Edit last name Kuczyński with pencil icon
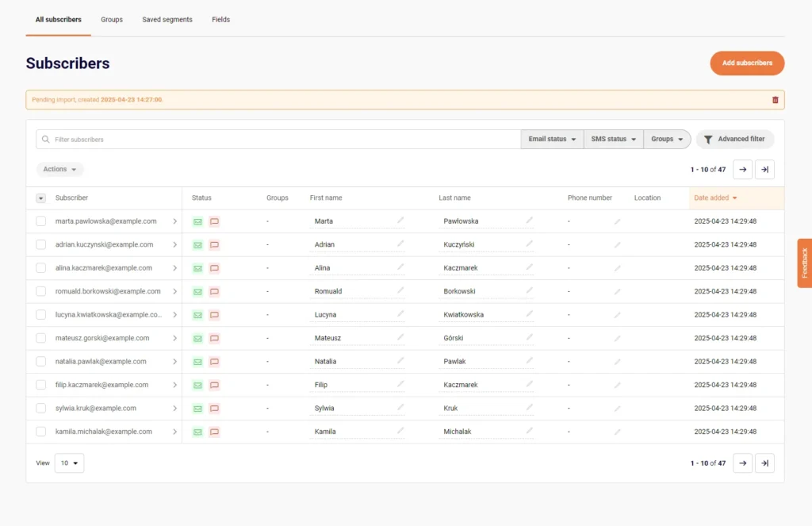812x526 pixels. coord(529,244)
